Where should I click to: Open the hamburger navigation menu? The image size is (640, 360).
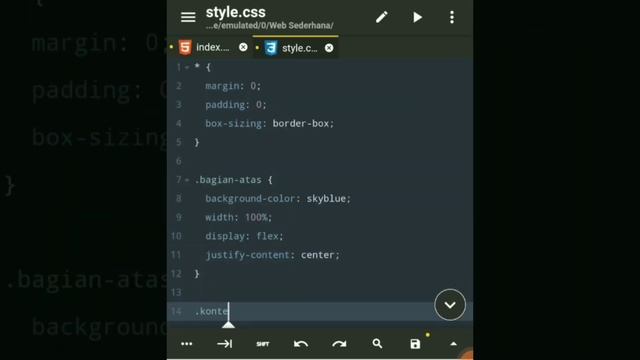[188, 17]
